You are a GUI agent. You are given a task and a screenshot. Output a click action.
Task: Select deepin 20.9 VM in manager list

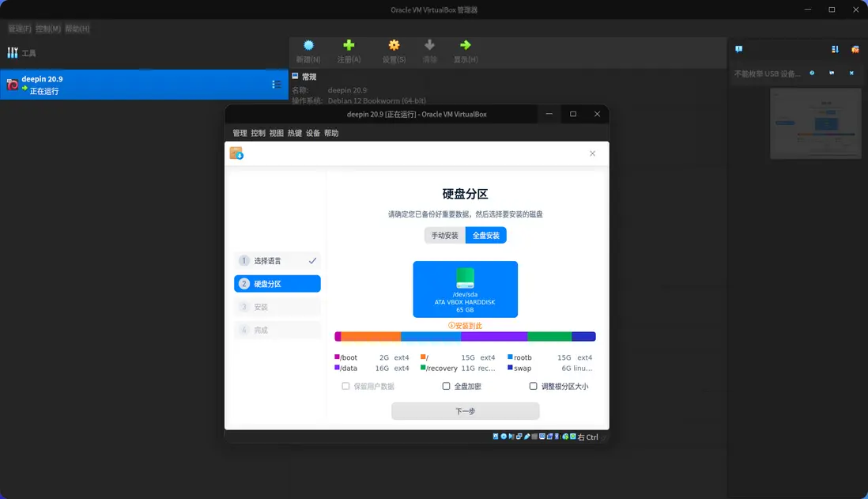pos(144,84)
